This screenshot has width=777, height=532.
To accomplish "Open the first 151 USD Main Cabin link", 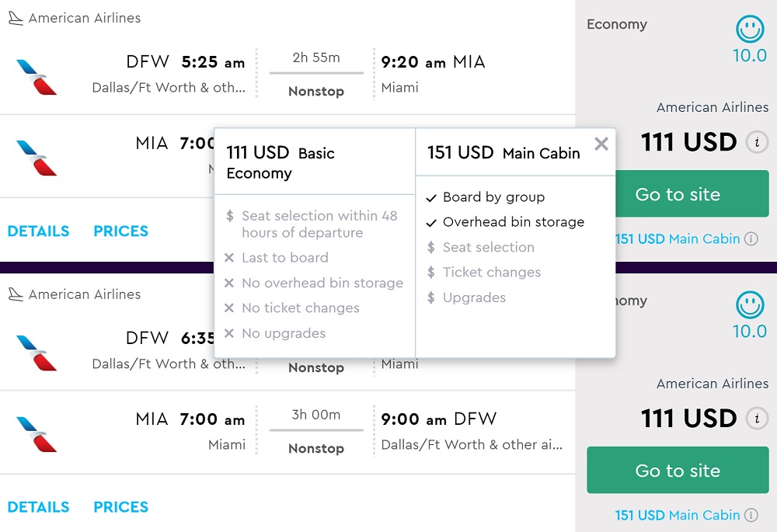I will coord(678,239).
